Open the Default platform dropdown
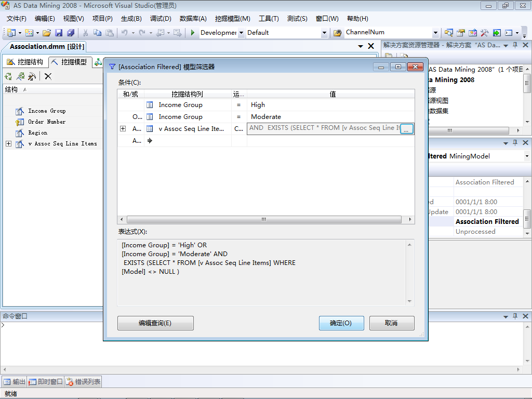Image resolution: width=532 pixels, height=399 pixels. (x=324, y=33)
